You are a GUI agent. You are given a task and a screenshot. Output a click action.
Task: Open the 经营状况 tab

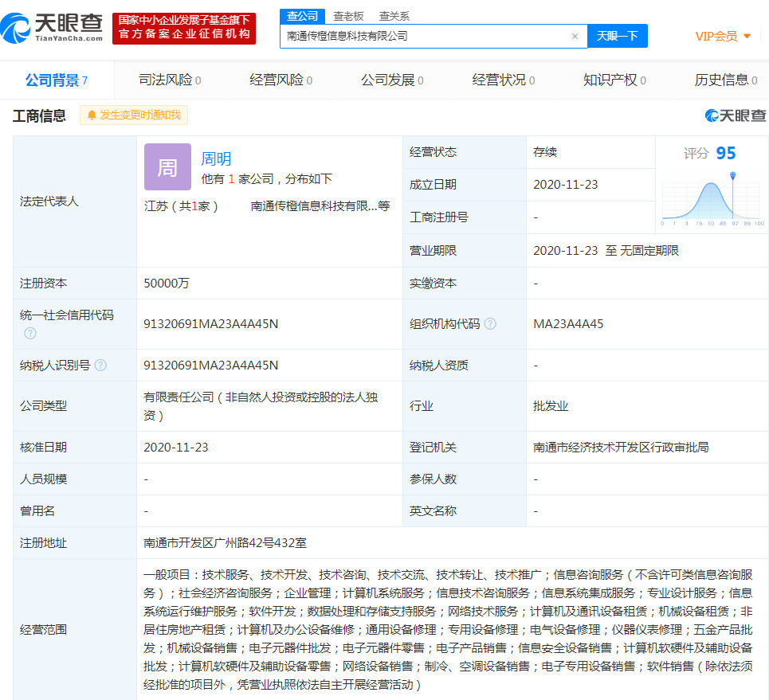coord(503,80)
